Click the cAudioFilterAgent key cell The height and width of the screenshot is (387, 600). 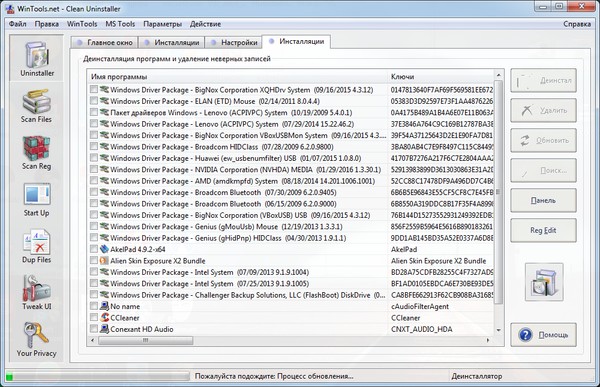coord(420,306)
